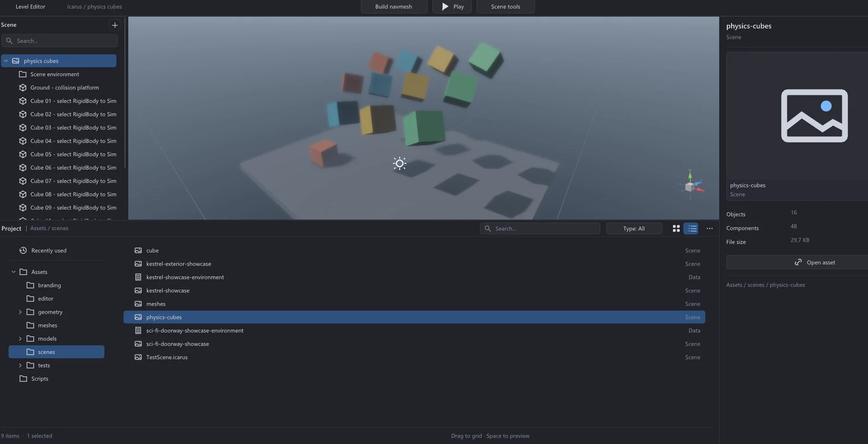Click the Level Editor tab
The width and height of the screenshot is (868, 444).
coord(31,7)
